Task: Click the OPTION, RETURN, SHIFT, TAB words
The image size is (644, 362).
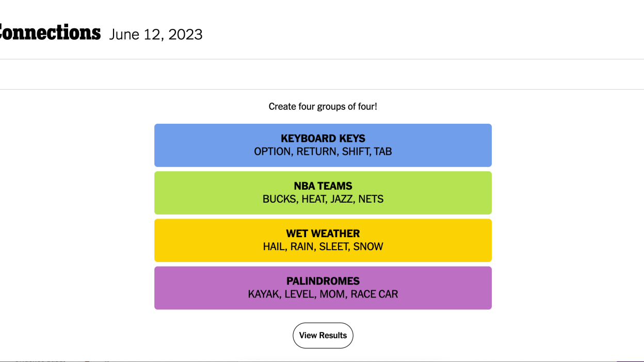Action: point(323,152)
